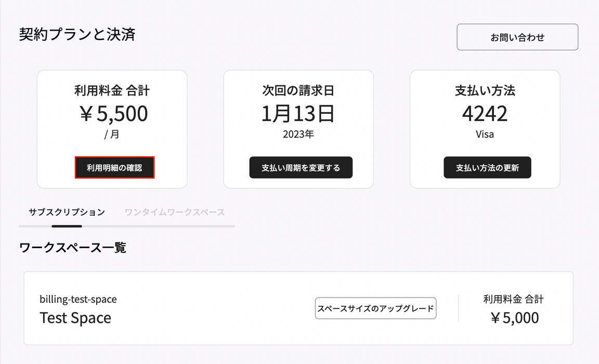
Task: Click 支払い周期を変更する button
Action: coord(301,168)
